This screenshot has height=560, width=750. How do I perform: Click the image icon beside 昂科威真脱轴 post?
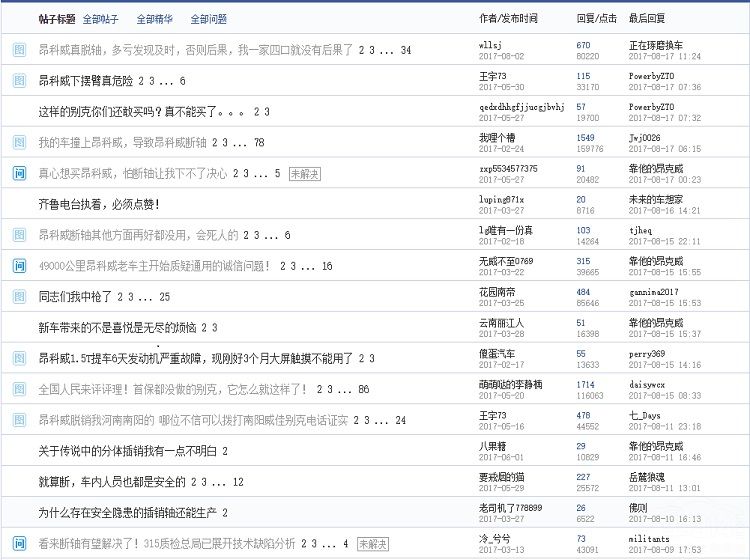(x=19, y=50)
